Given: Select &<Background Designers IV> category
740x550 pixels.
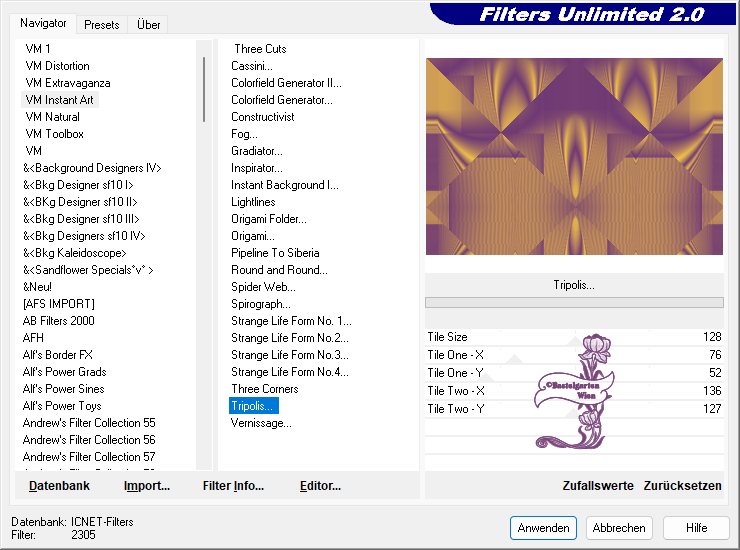Looking at the screenshot, I should point(92,168).
